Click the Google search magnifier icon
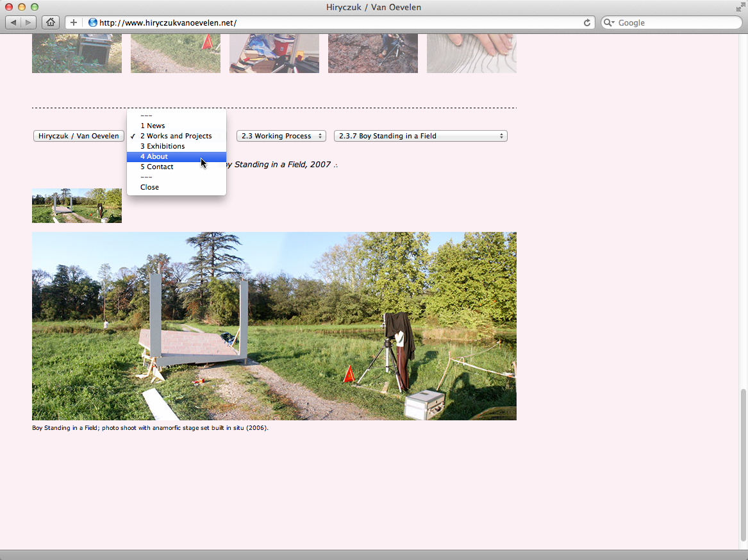 point(609,22)
